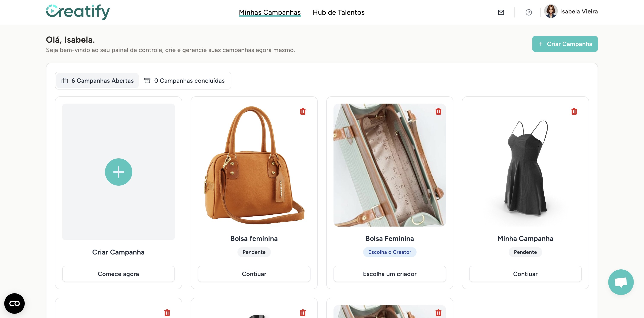The height and width of the screenshot is (318, 644).
Task: Click the Pendente badge under Minha Campanha
Action: pyautogui.click(x=525, y=252)
